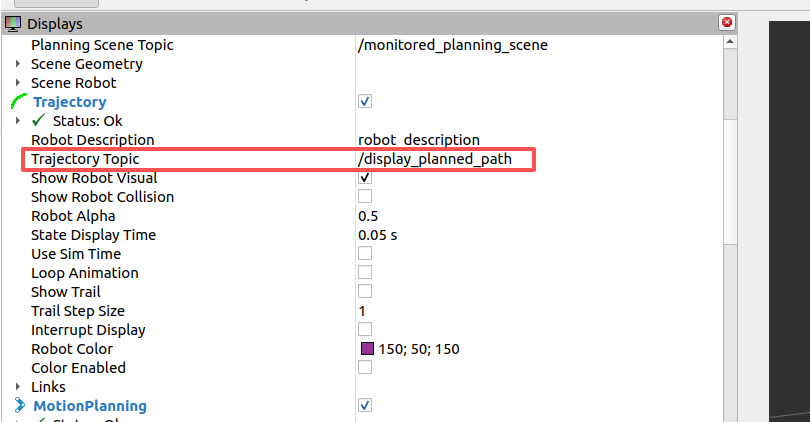Edit the /monitored_planning_scene topic value
810x422 pixels.
click(453, 45)
